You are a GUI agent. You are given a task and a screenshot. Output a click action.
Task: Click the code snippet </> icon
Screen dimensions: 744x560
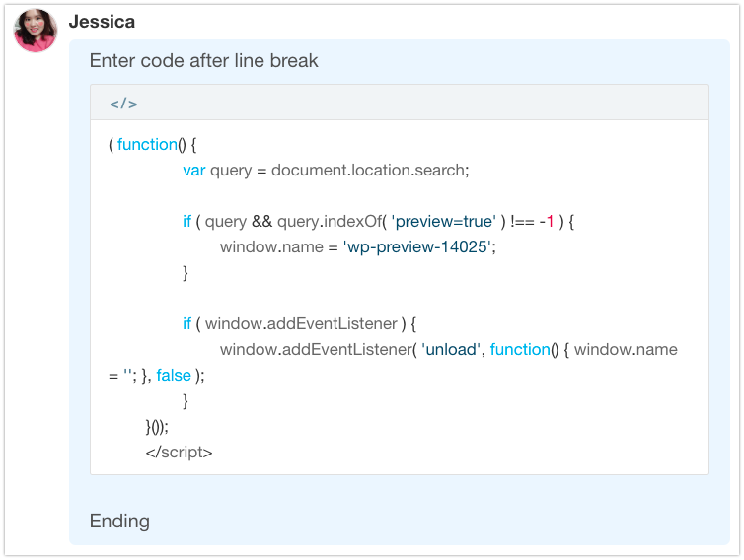[123, 104]
